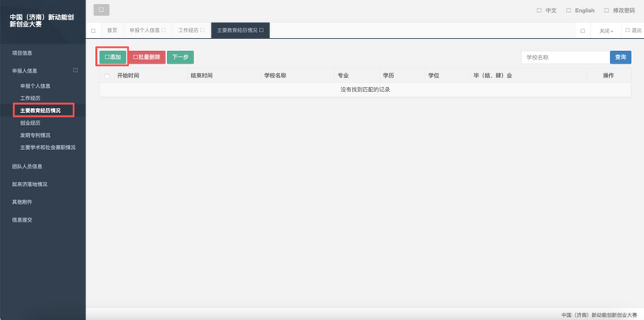This screenshot has height=320, width=644.
Task: Select the 主要教育经历情况 tab
Action: pyautogui.click(x=237, y=31)
